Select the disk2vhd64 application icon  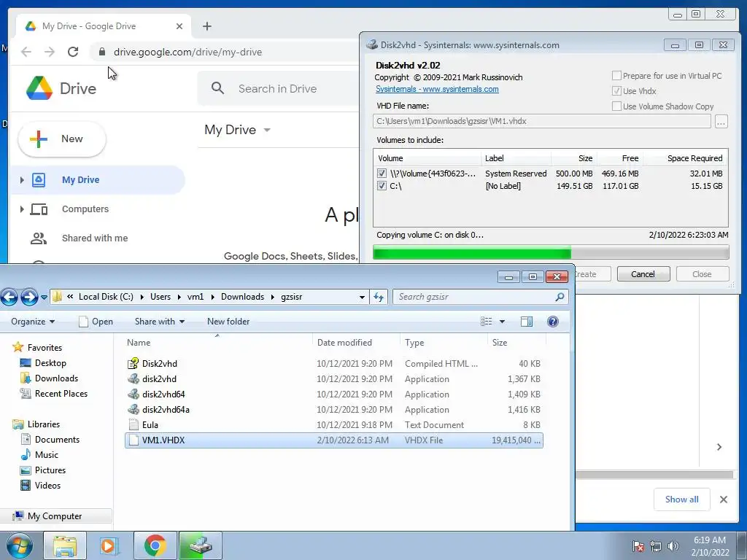[x=133, y=394]
